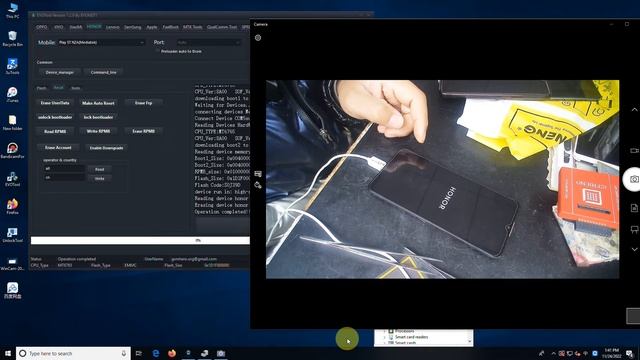
Task: Click the 'Smart card readers' tree row
Action: click(411, 337)
